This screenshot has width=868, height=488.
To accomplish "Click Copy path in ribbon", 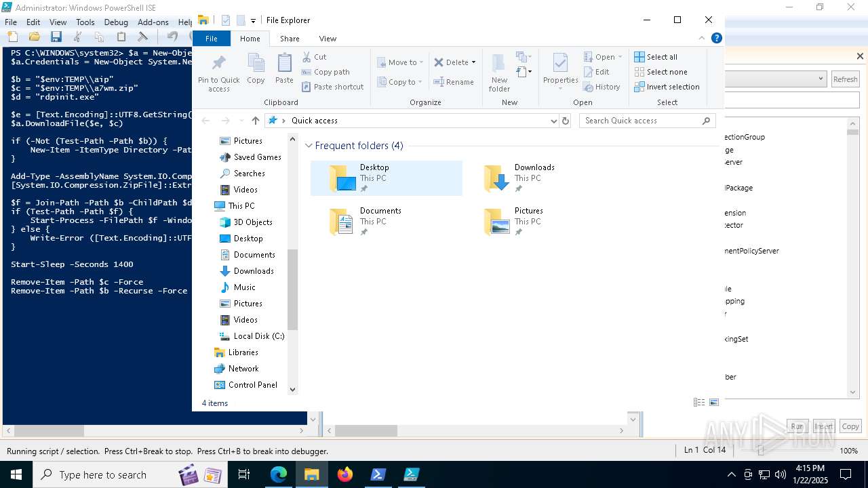I will [x=325, y=72].
